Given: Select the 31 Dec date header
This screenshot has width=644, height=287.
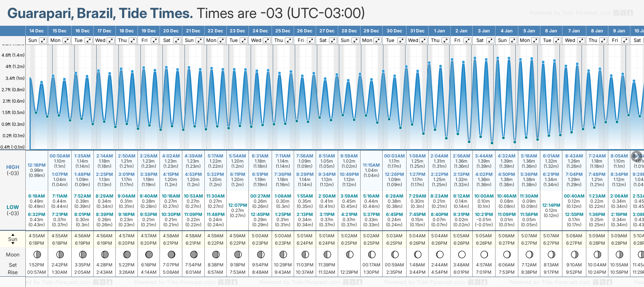Looking at the screenshot, I should pos(417,31).
